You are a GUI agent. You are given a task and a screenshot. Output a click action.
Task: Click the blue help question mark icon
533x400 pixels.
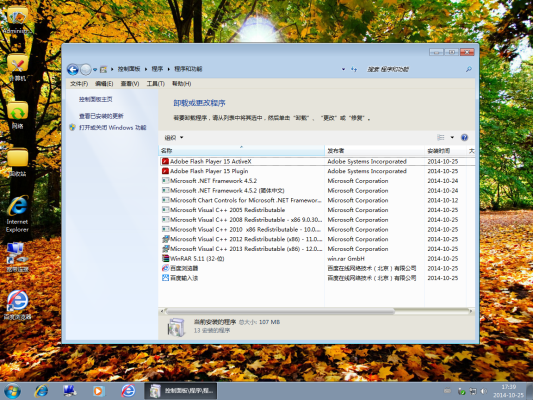pyautogui.click(x=464, y=137)
